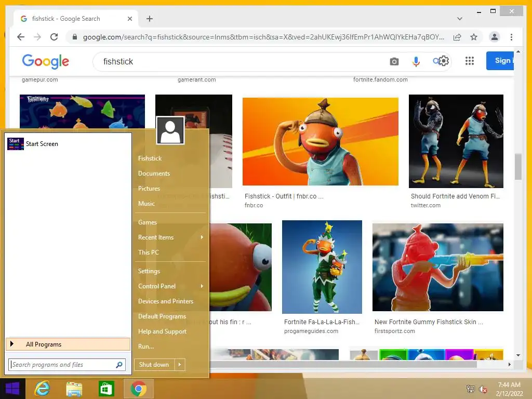The height and width of the screenshot is (399, 532).
Task: Click firstsportz.com source text
Action: [395, 331]
